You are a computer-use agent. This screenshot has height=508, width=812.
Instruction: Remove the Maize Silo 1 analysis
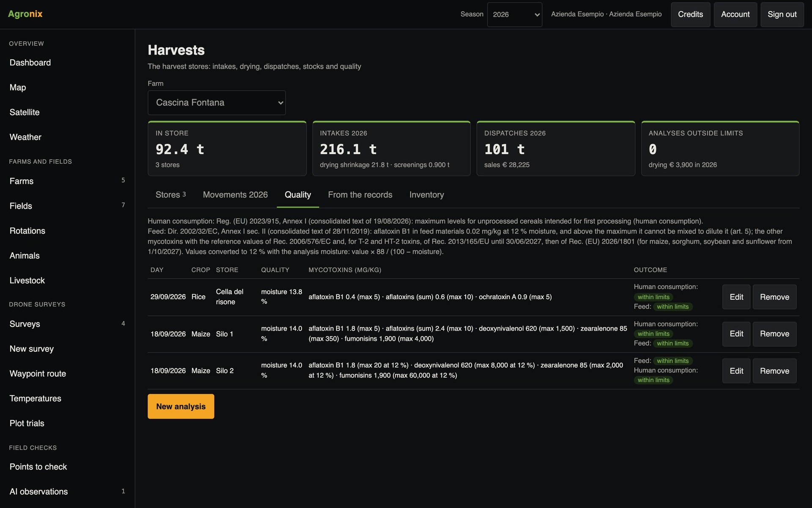coord(774,334)
